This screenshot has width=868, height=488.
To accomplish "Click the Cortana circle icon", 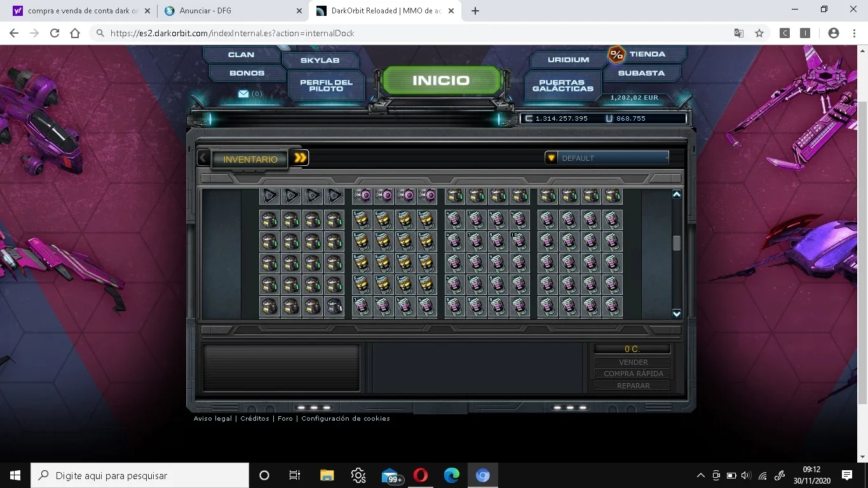I will point(264,475).
